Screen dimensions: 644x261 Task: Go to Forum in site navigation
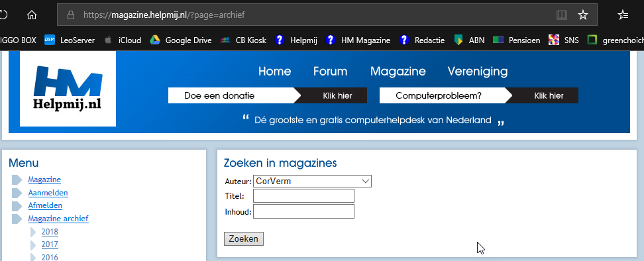pos(330,72)
